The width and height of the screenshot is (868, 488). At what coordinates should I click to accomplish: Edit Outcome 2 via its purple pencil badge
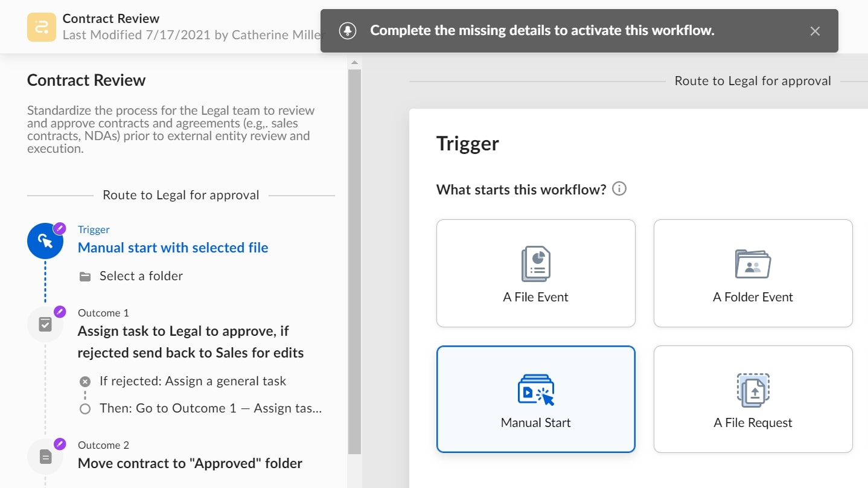point(59,444)
